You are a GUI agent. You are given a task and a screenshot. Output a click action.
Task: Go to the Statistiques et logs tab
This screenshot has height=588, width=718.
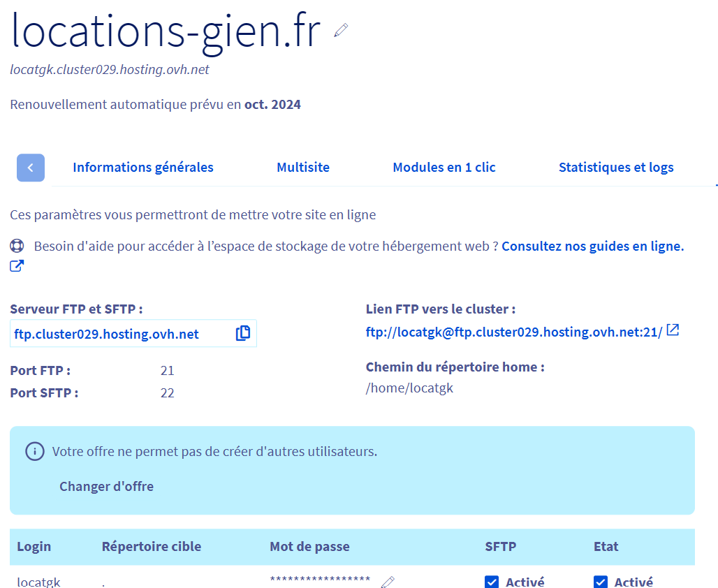(616, 168)
